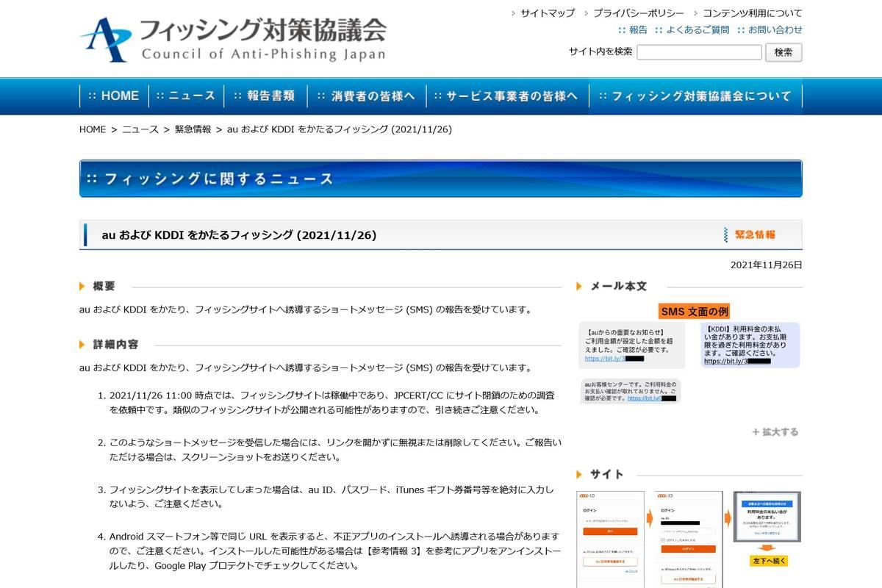This screenshot has height=588, width=882.
Task: Click the 概要 section heading
Action: (x=104, y=286)
